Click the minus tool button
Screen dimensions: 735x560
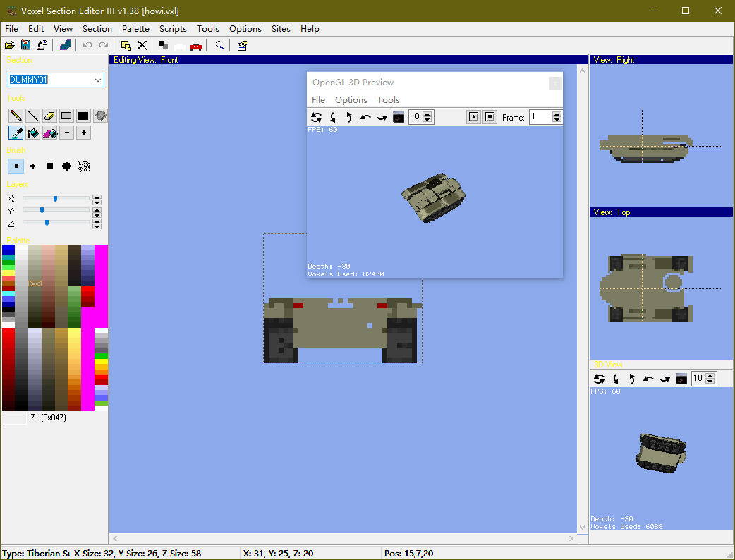[66, 133]
